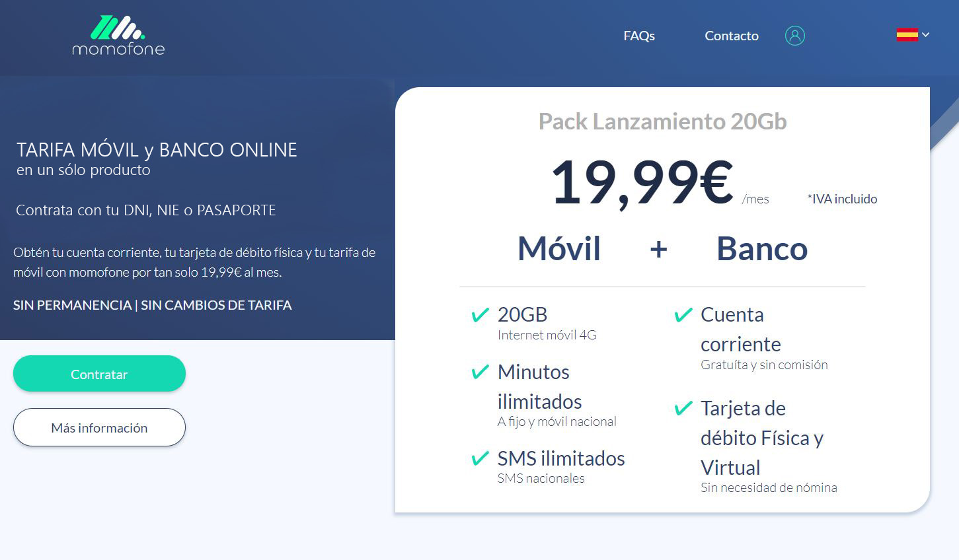This screenshot has width=959, height=560.
Task: Open the user account profile icon
Action: [794, 36]
